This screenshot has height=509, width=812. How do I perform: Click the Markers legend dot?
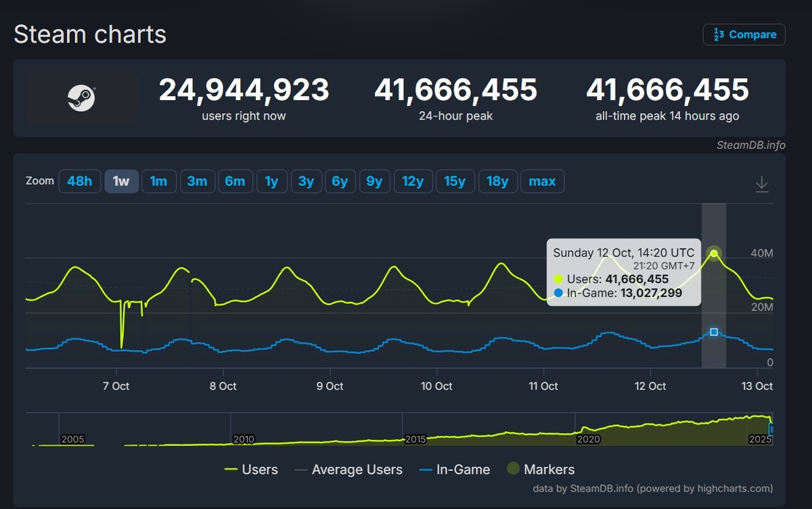[512, 468]
